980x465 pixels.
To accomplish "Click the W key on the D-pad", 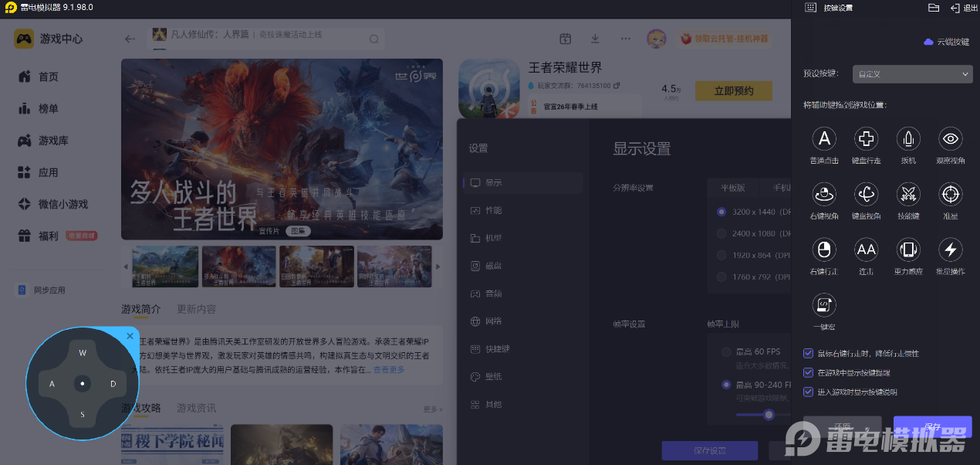I will (x=83, y=354).
